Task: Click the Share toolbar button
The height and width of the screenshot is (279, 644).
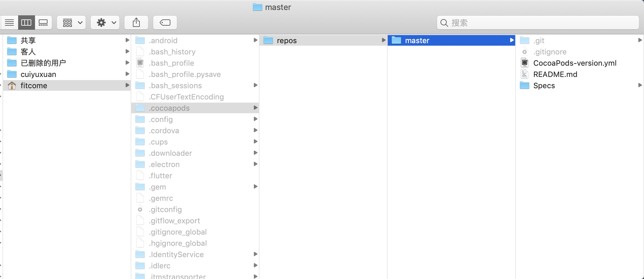Action: [x=136, y=23]
